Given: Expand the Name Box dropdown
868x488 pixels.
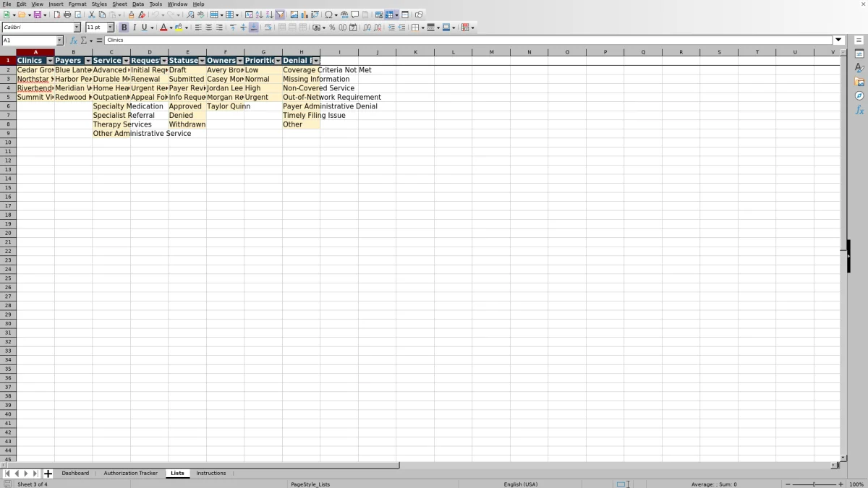Looking at the screenshot, I should (59, 40).
